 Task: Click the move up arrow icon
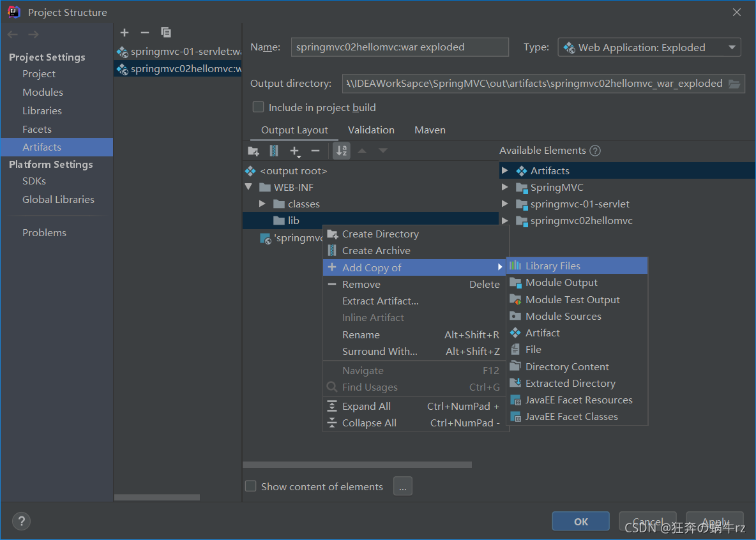(362, 151)
